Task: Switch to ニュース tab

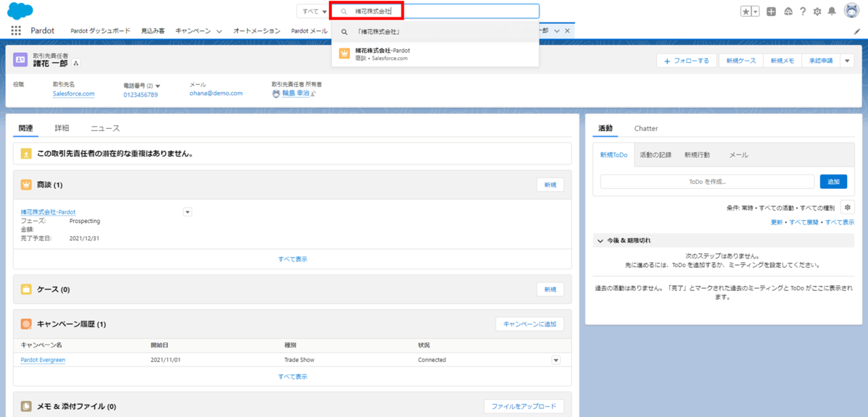Action: pyautogui.click(x=105, y=128)
